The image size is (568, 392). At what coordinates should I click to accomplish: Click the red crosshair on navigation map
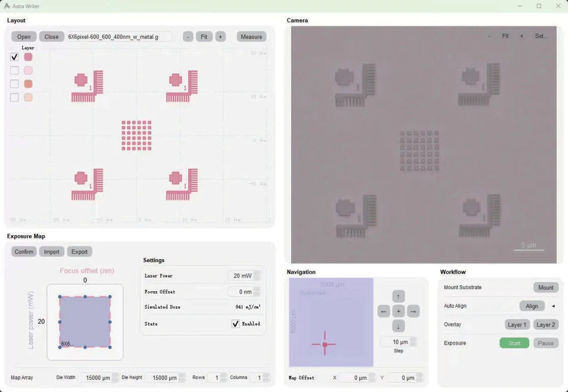click(325, 344)
